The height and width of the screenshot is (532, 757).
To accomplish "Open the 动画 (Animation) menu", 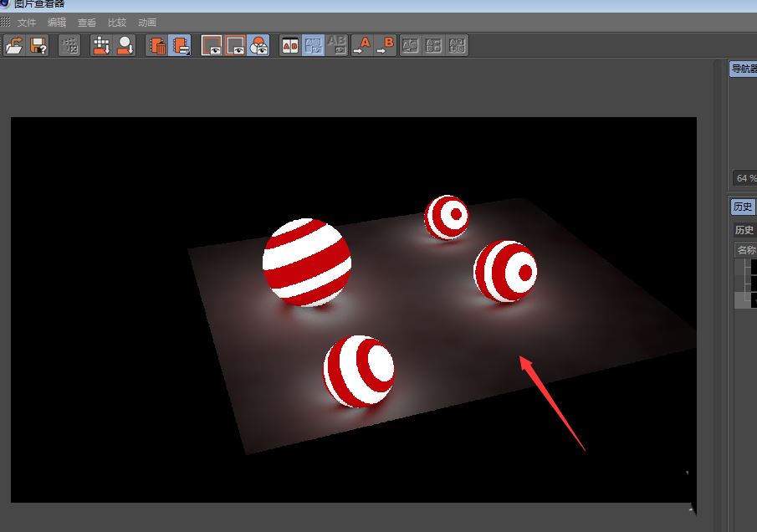I will (x=147, y=23).
